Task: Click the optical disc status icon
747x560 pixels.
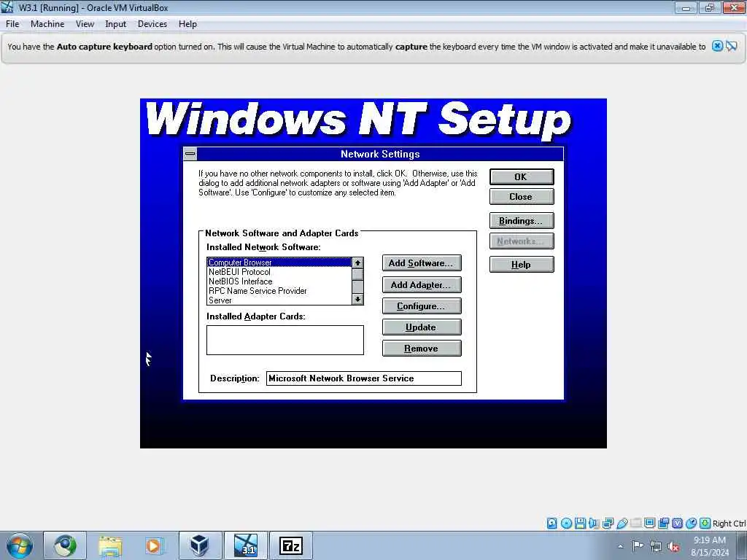Action: coord(566,524)
